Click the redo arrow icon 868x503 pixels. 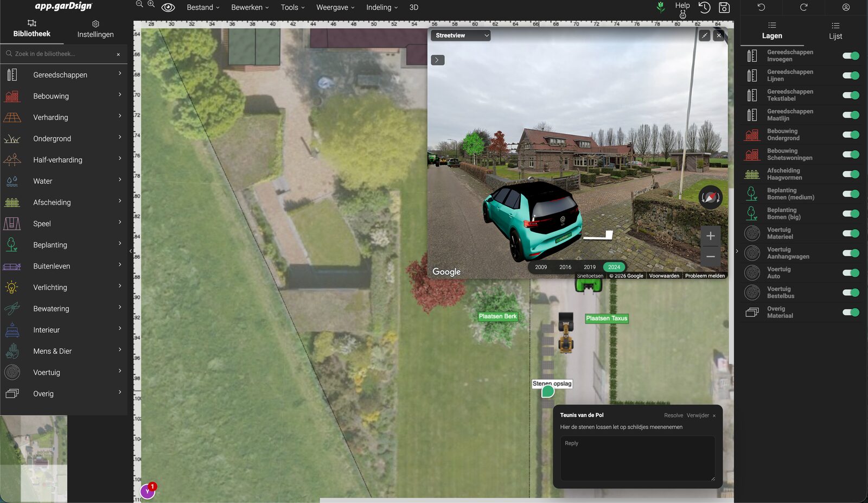coord(803,7)
